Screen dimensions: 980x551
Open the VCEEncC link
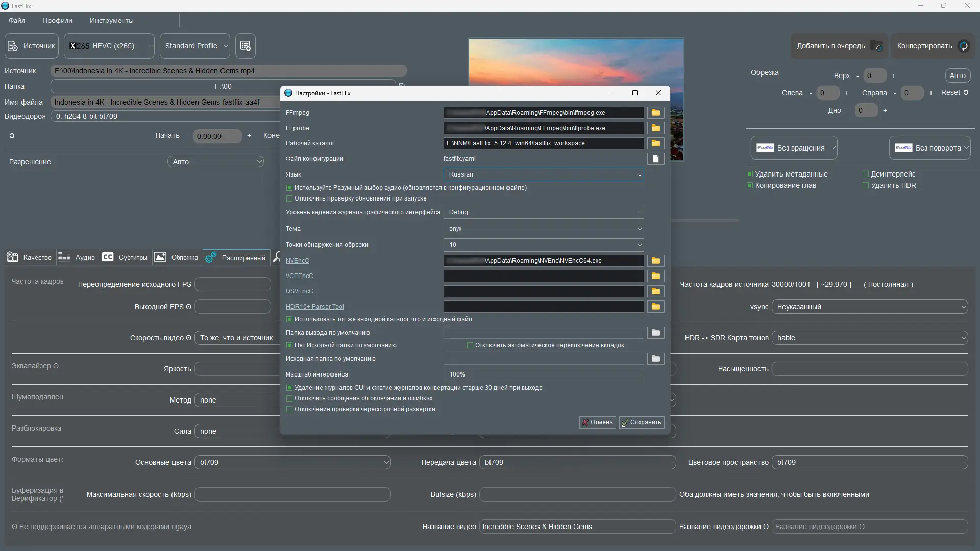pyautogui.click(x=299, y=276)
